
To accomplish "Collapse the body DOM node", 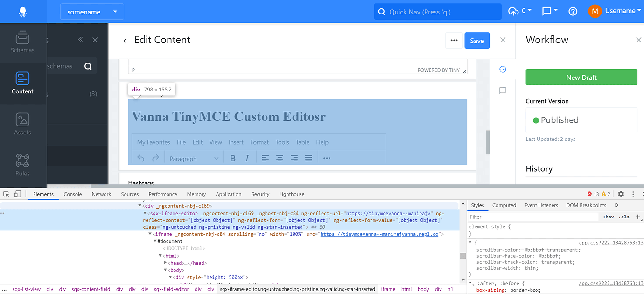I will click(x=165, y=270).
